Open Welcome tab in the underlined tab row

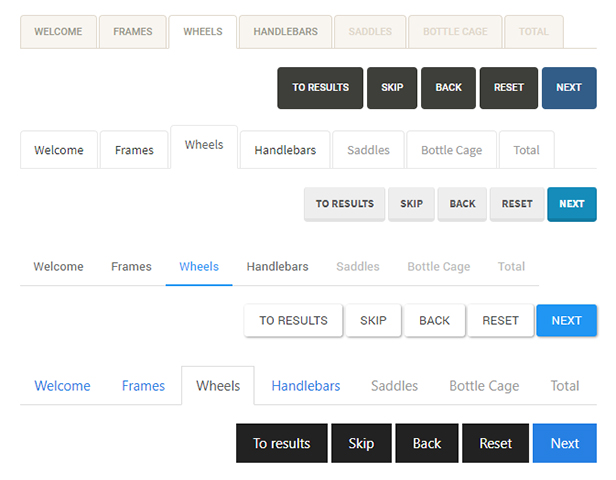(x=59, y=267)
